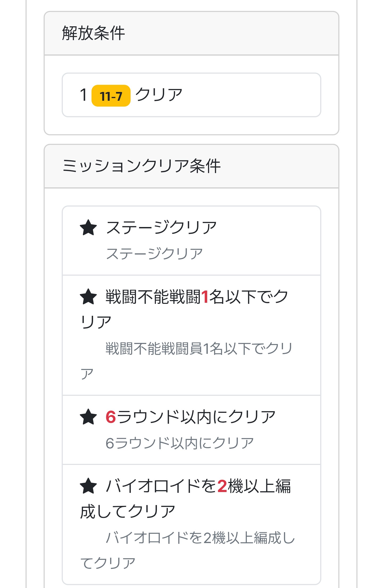This screenshot has width=383, height=588.
Task: Select the ステージクリア mission title
Action: [x=161, y=228]
